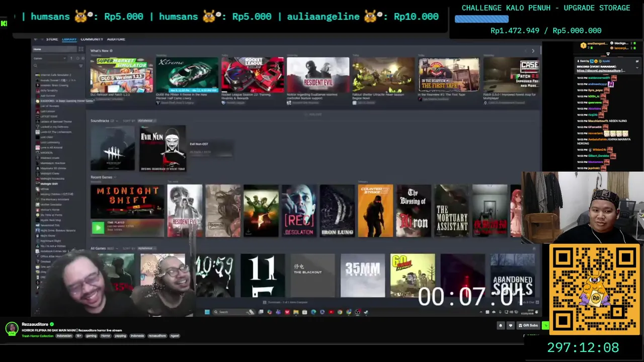Show next What's New items arrow
The height and width of the screenshot is (362, 644).
click(x=533, y=51)
